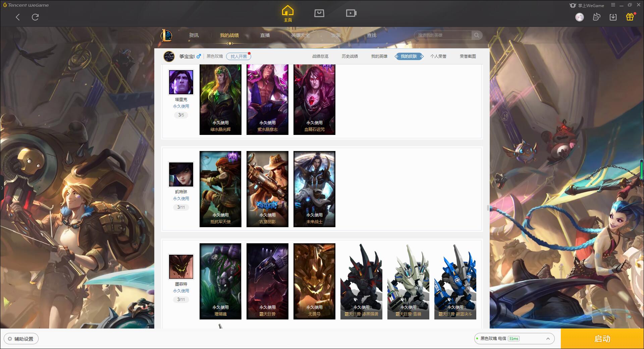Image resolution: width=644 pixels, height=349 pixels.
Task: Open the 霸天巨兽 skin card
Action: point(267,281)
